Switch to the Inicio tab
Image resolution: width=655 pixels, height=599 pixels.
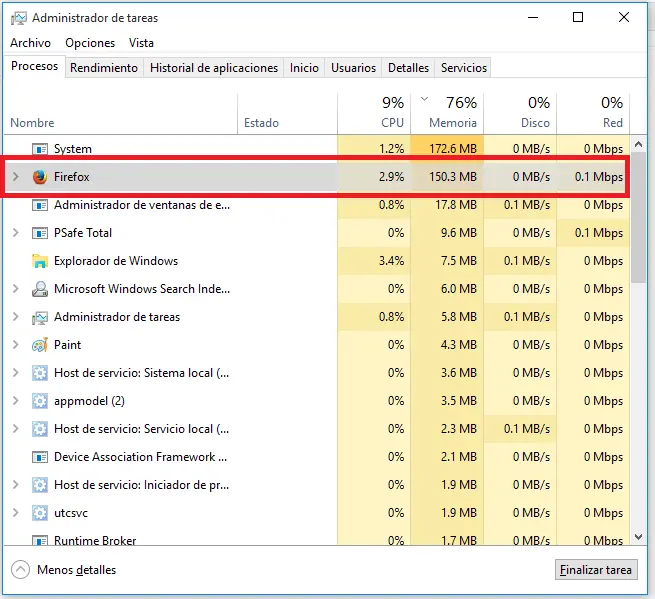pyautogui.click(x=304, y=68)
